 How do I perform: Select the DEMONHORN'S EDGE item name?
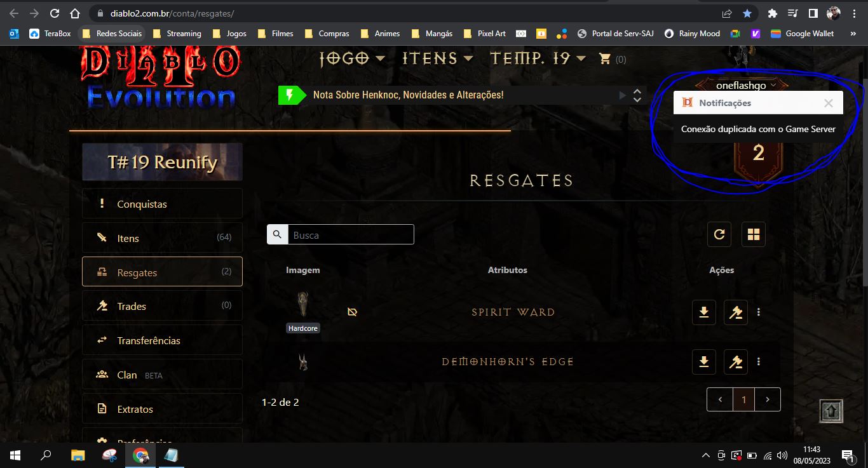coord(508,362)
